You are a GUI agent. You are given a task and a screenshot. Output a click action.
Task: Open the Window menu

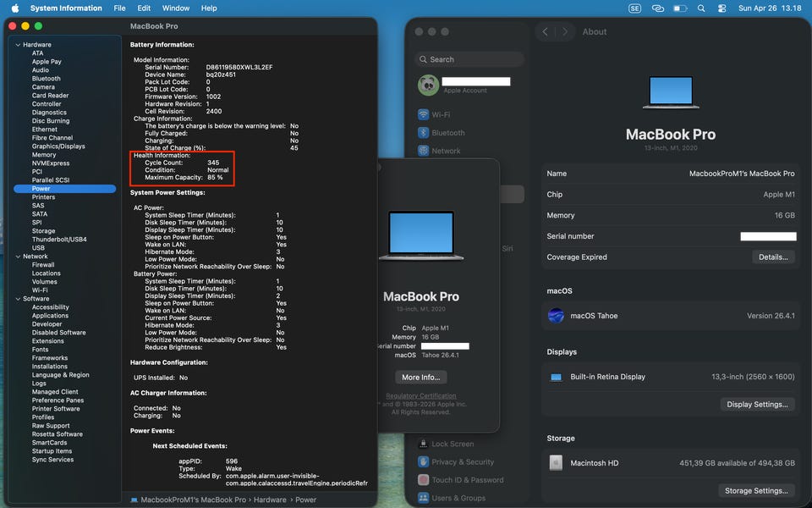[176, 8]
